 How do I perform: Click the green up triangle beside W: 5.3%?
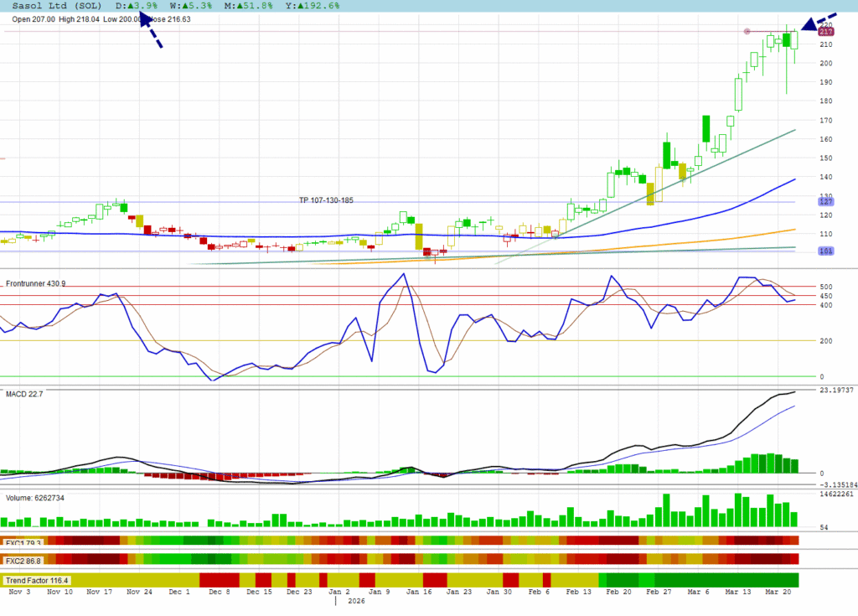click(x=183, y=5)
